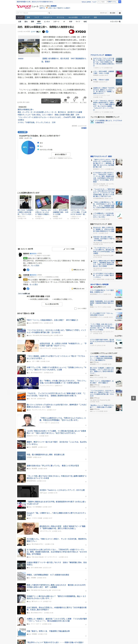Click the 記事に関する報告 report icon

point(24,102)
